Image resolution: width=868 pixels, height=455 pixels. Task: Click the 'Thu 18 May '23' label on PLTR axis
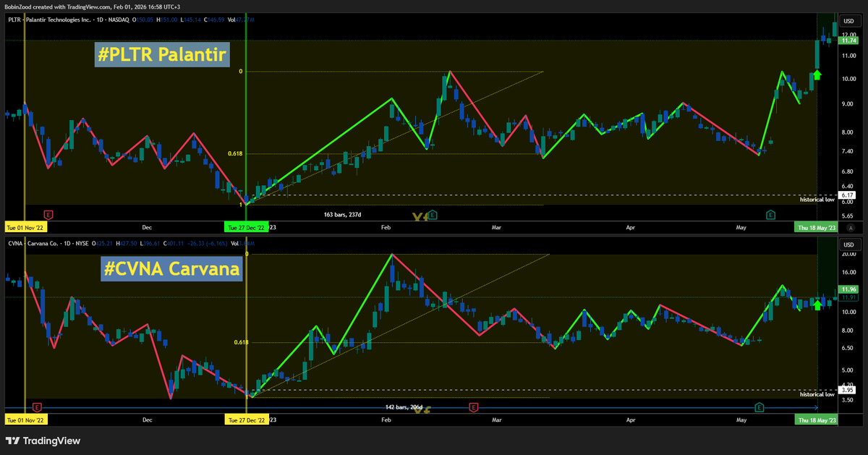tap(817, 226)
